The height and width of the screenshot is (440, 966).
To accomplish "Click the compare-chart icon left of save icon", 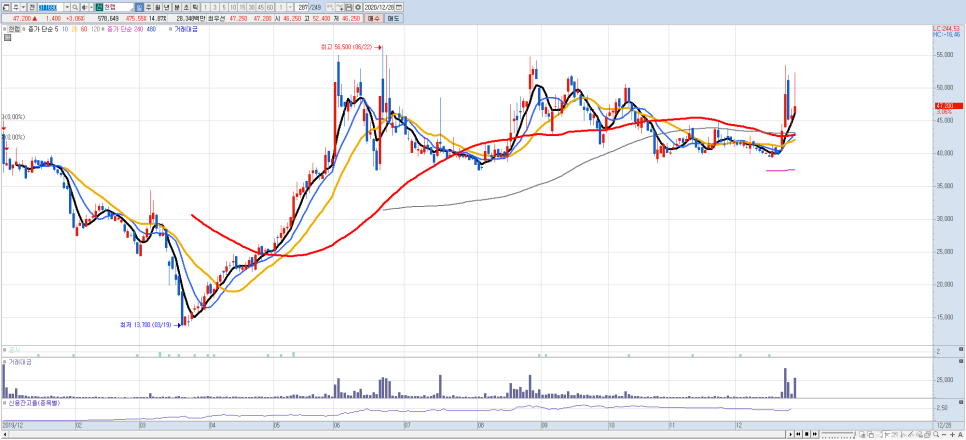I will click(330, 7).
